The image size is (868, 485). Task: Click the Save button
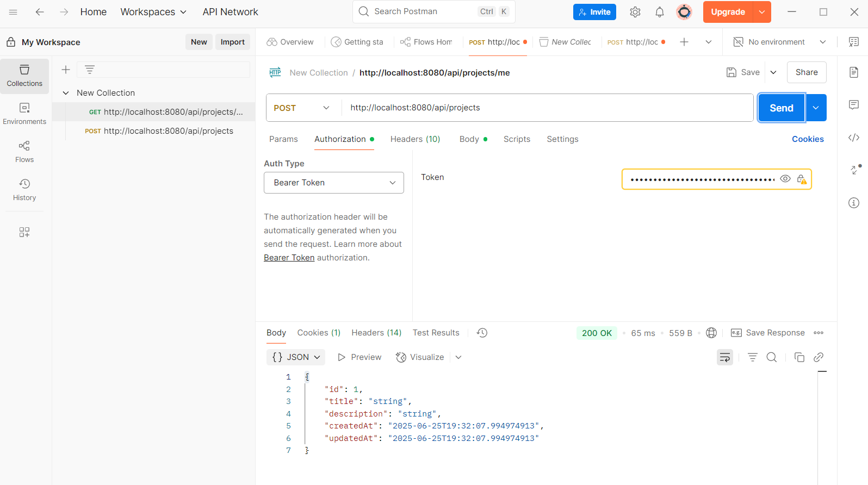click(743, 72)
